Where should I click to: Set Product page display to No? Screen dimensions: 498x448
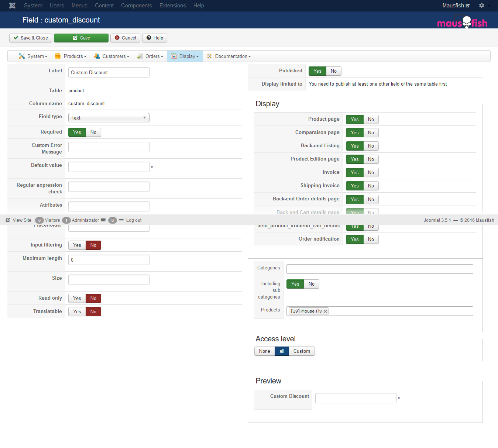pyautogui.click(x=371, y=119)
